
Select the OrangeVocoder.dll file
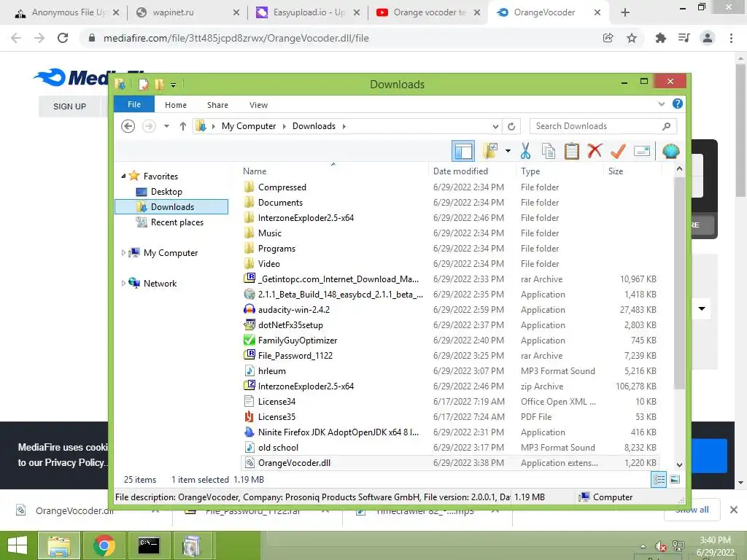coord(294,463)
